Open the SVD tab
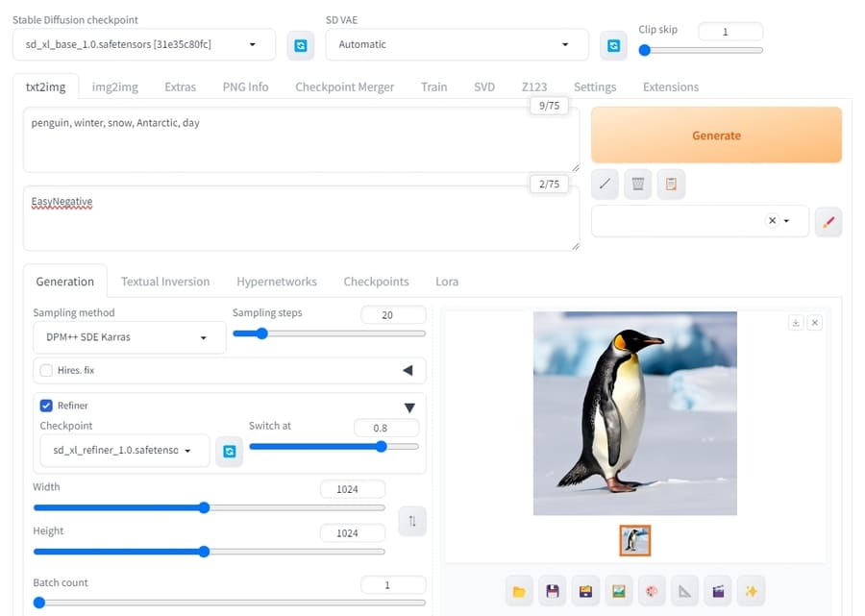865x616 pixels. point(484,87)
